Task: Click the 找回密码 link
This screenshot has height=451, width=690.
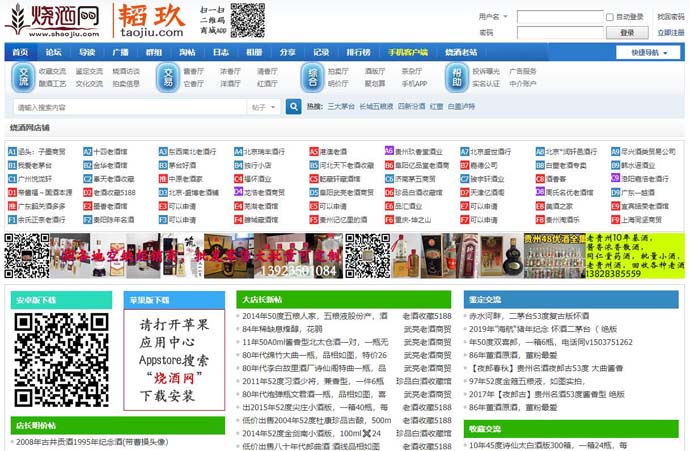Action: coord(671,17)
